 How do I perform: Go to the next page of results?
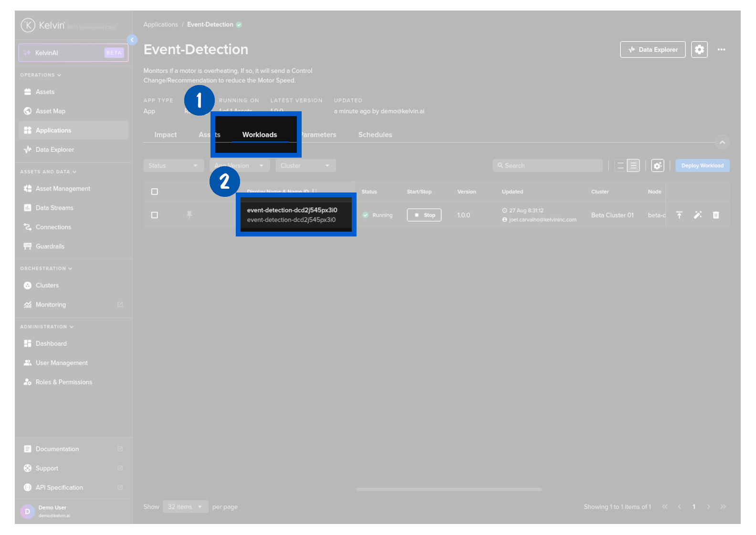pos(709,507)
